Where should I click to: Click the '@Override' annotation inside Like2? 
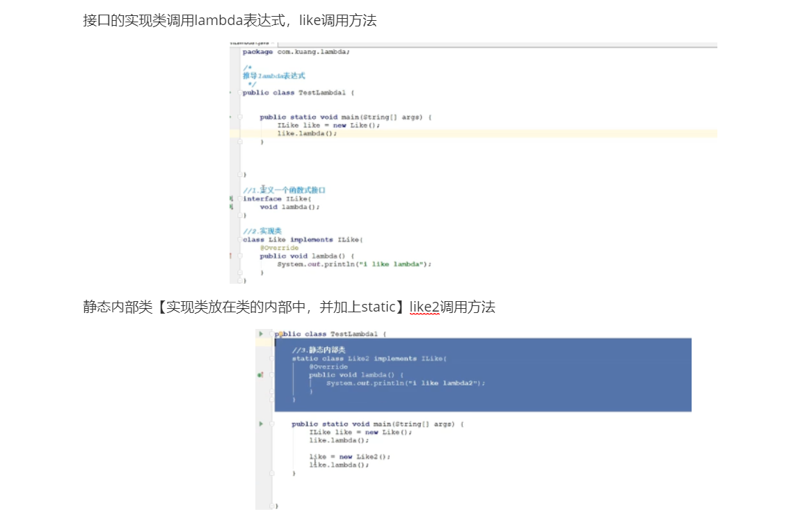(x=328, y=367)
